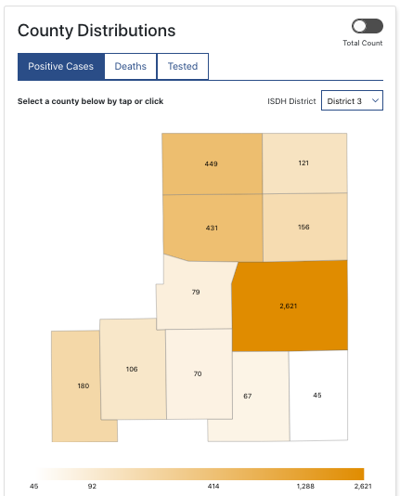
Task: Select the county with 180 cases
Action: (83, 386)
